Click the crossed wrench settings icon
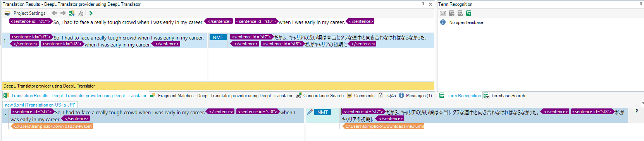 click(x=81, y=13)
